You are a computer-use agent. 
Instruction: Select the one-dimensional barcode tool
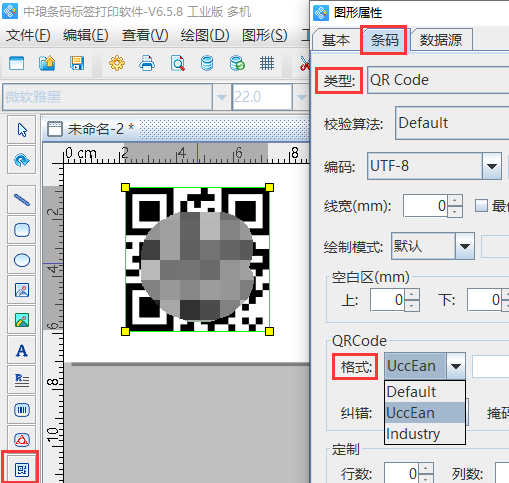click(x=22, y=410)
